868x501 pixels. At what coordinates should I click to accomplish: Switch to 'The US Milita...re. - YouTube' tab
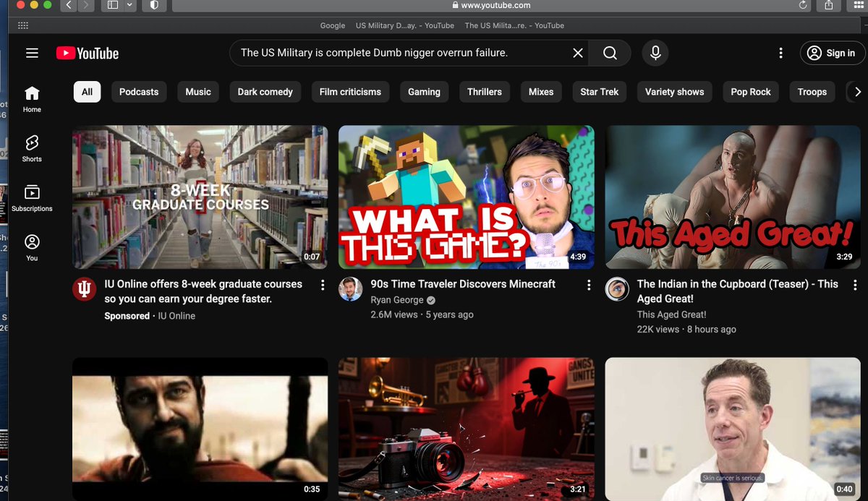point(514,25)
